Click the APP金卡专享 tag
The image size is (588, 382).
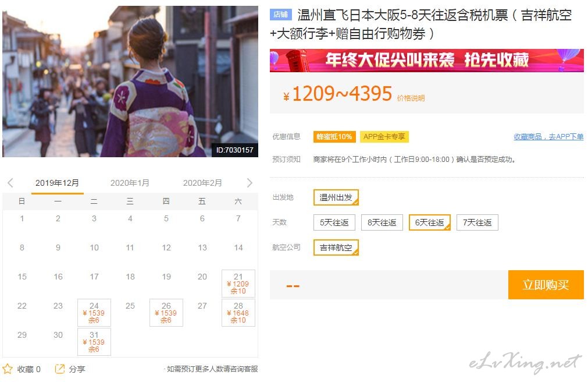point(384,137)
